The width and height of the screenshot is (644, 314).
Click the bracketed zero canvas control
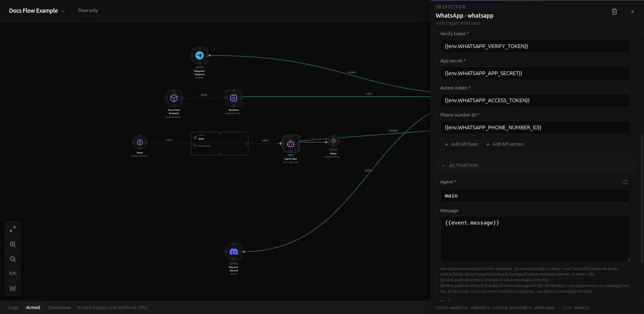pos(13,289)
